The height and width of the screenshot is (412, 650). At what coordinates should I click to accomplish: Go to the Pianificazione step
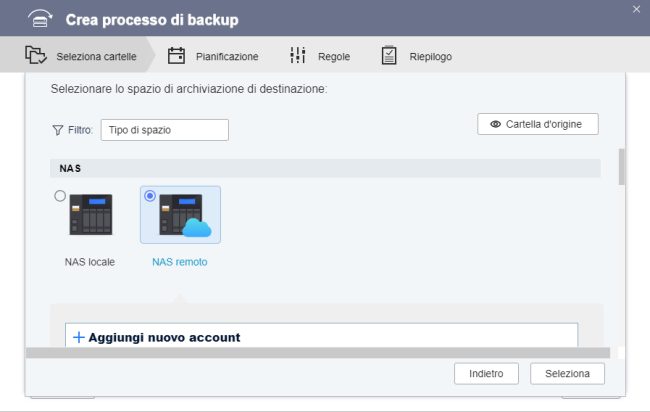(213, 56)
